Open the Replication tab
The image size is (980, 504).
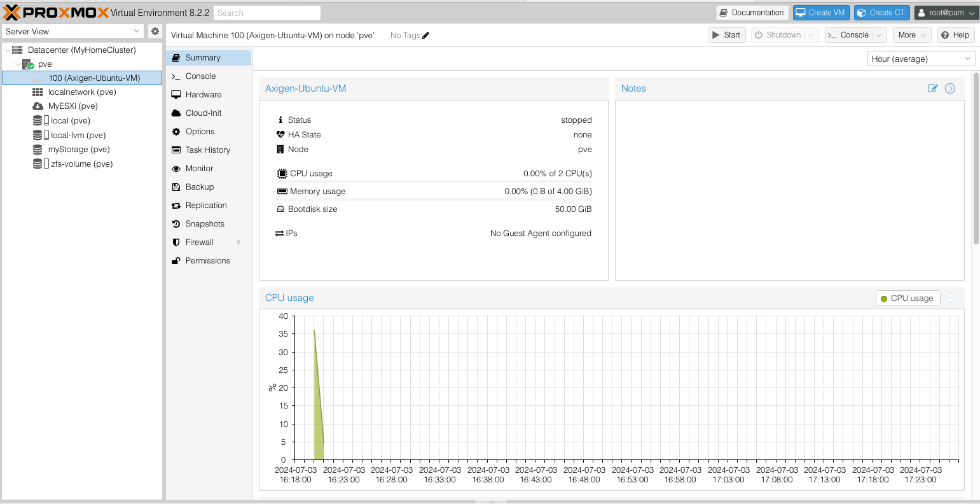209,206
